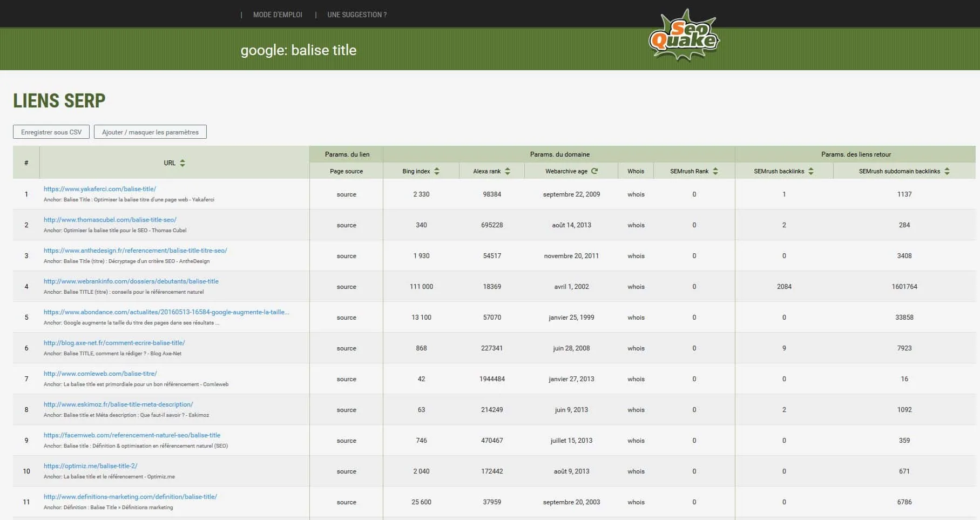980x520 pixels.
Task: Open Une suggestion ? menu item
Action: point(357,15)
